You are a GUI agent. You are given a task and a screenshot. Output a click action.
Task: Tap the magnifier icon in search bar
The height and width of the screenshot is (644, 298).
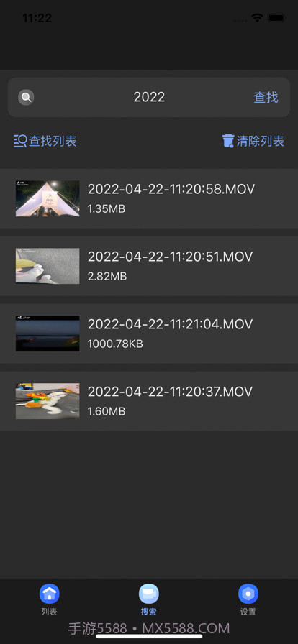click(26, 97)
